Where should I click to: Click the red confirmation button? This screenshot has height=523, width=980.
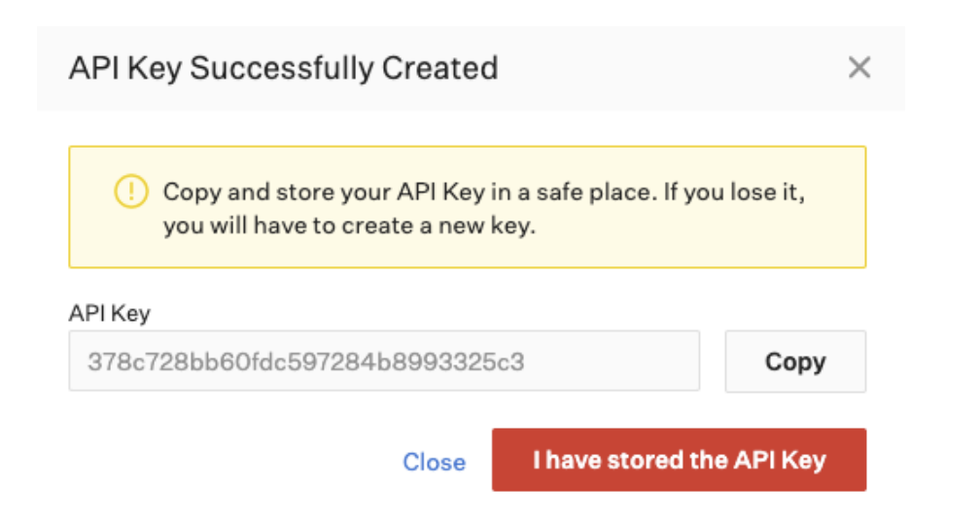(679, 460)
